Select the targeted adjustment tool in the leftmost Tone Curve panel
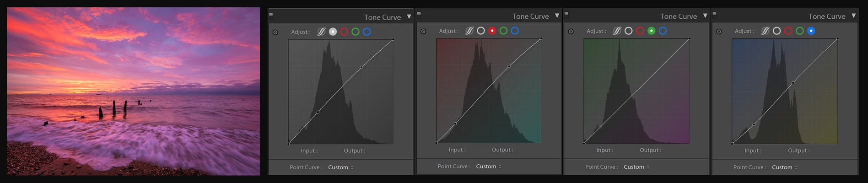The height and width of the screenshot is (183, 868). [x=275, y=32]
